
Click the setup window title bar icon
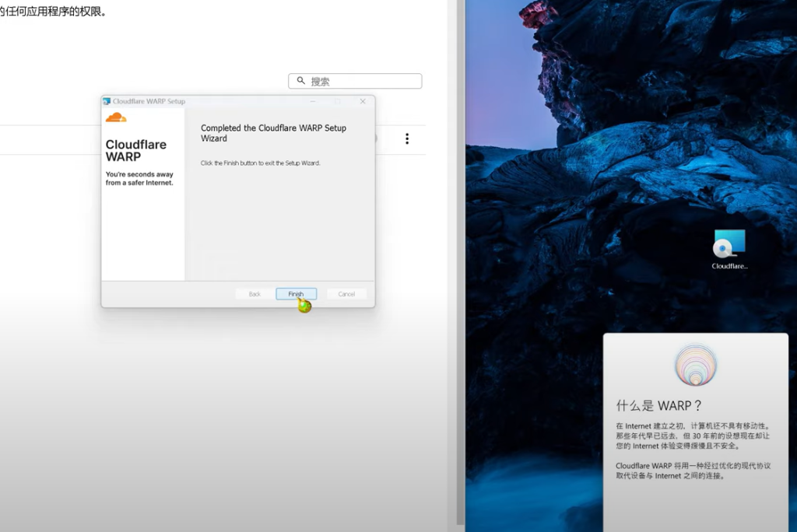pyautogui.click(x=107, y=101)
